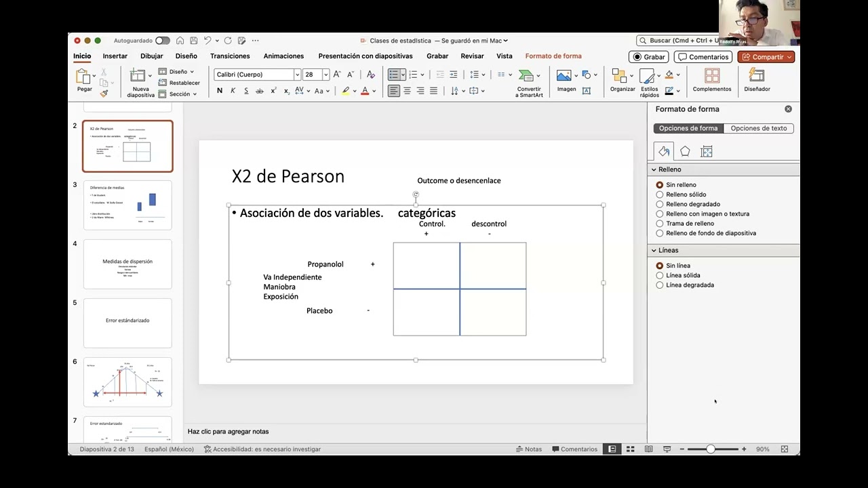
Task: Click the undo arrow in title bar
Action: (208, 41)
